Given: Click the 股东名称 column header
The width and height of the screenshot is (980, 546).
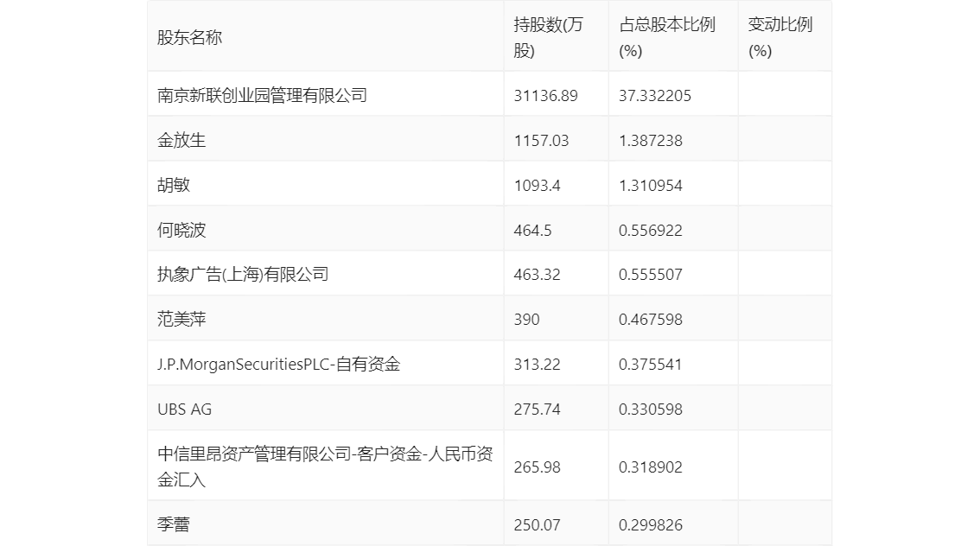Looking at the screenshot, I should pos(189,37).
